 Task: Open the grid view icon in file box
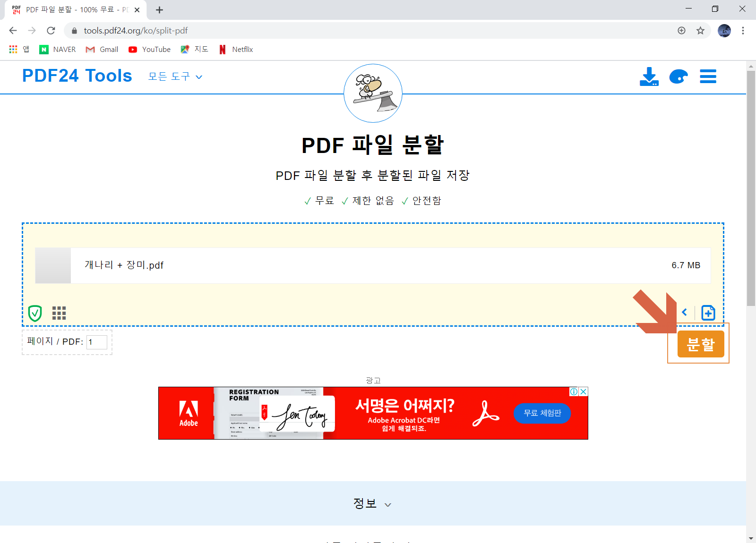click(59, 313)
